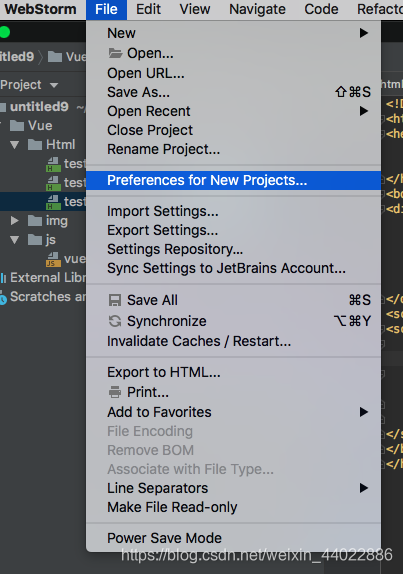Open the New submenu arrow
This screenshot has height=574, width=403.
[363, 33]
